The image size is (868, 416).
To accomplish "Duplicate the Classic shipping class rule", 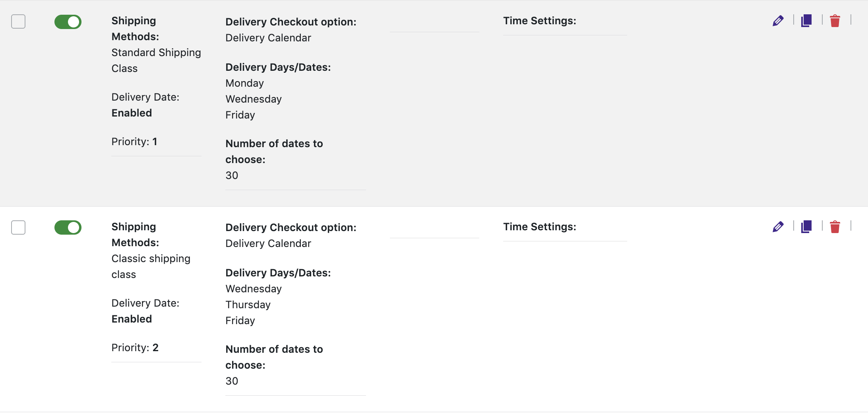I will coord(806,227).
